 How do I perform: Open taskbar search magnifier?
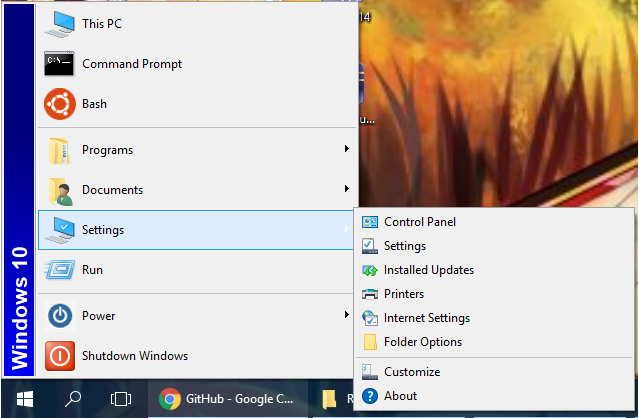[73, 399]
